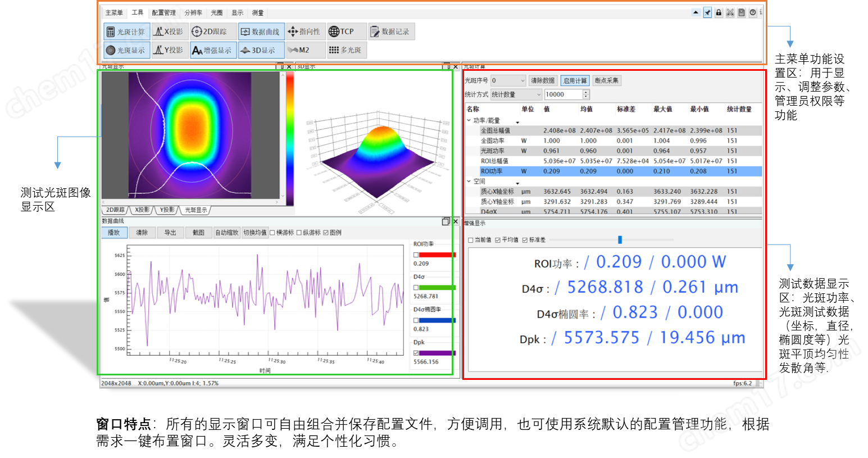Viewport: 868px width, 458px height.
Task: Increase the 10000 statistics count spinner
Action: coord(586,92)
